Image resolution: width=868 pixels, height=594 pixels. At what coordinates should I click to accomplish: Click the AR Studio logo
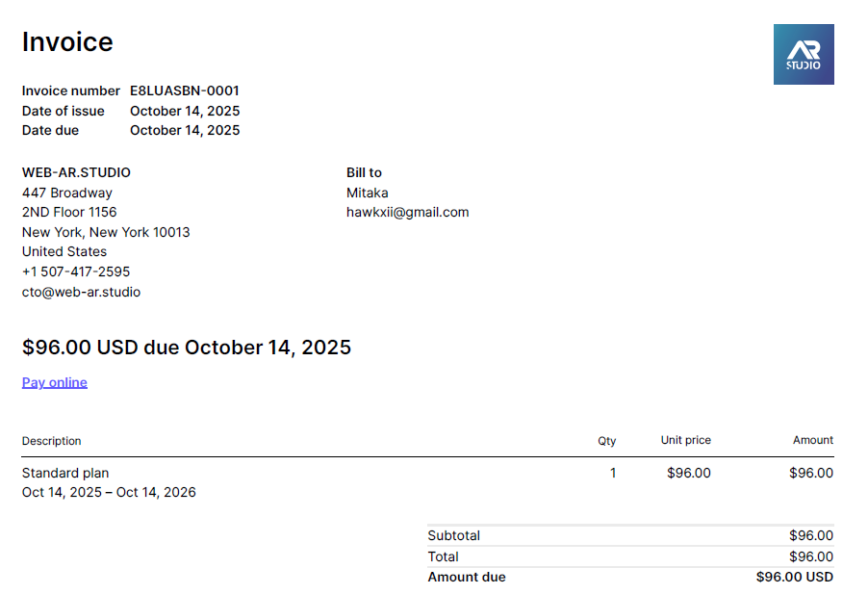coord(804,54)
